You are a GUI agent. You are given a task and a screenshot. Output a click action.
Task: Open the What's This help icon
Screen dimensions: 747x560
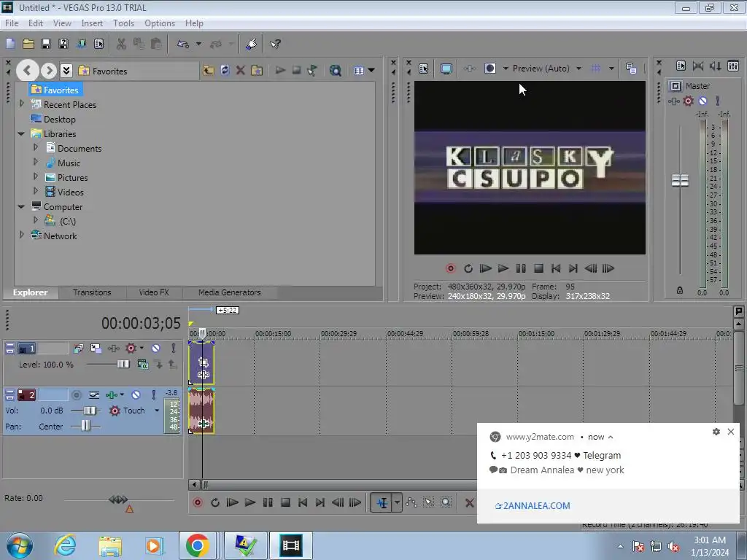coord(275,44)
